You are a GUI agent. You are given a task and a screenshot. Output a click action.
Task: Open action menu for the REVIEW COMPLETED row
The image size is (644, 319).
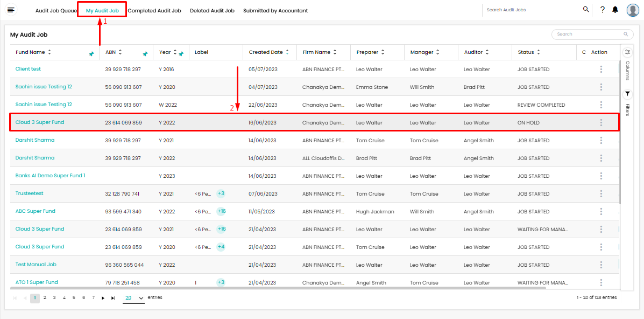click(601, 105)
